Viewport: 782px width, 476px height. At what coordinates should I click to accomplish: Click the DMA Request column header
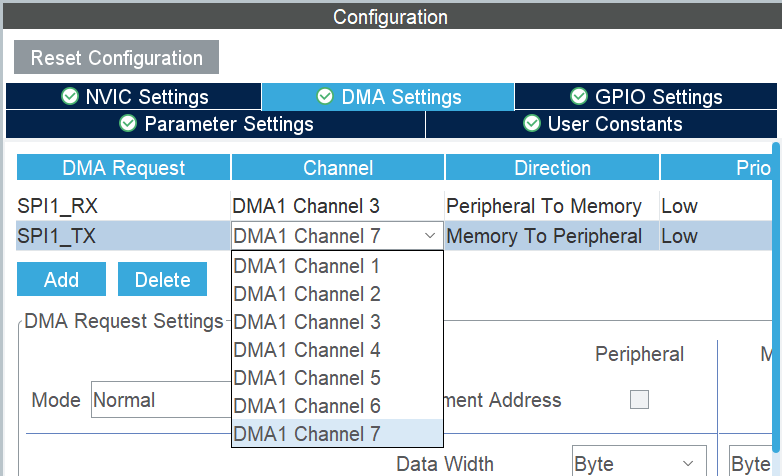tap(123, 168)
